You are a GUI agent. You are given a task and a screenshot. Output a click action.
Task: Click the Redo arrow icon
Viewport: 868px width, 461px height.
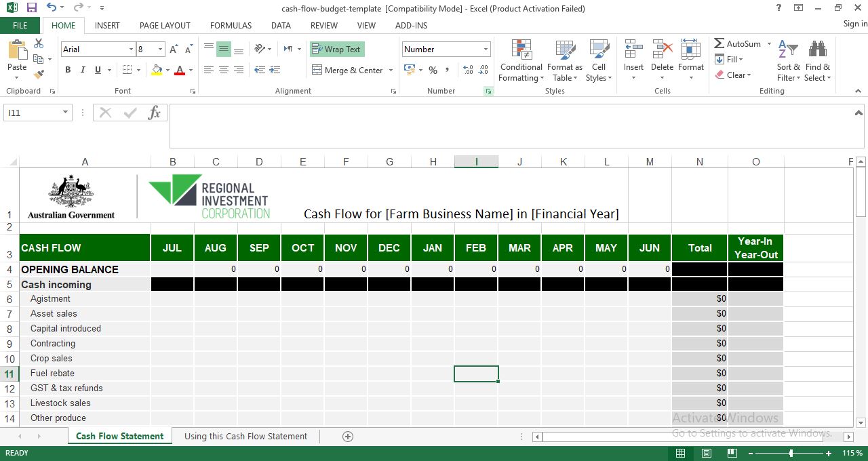tap(78, 8)
